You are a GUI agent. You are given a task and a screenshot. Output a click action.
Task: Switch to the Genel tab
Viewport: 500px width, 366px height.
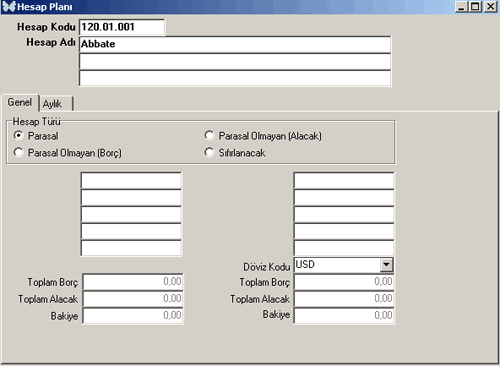[x=20, y=102]
